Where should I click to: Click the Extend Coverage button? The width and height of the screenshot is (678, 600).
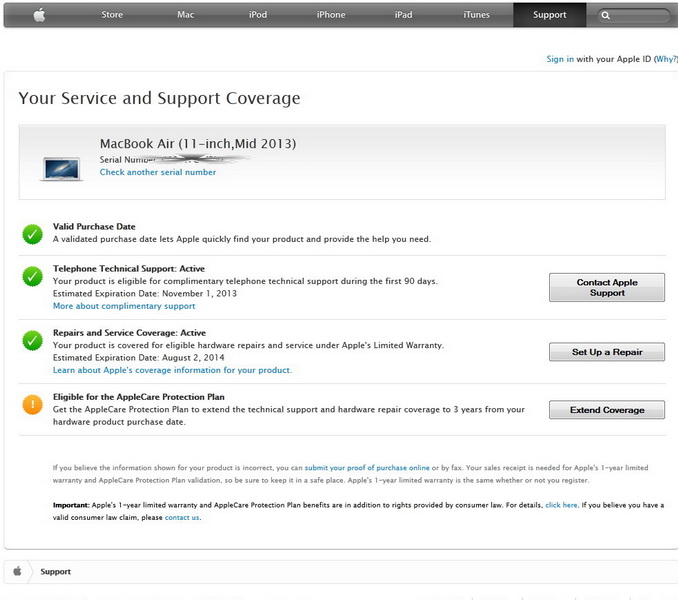(607, 410)
